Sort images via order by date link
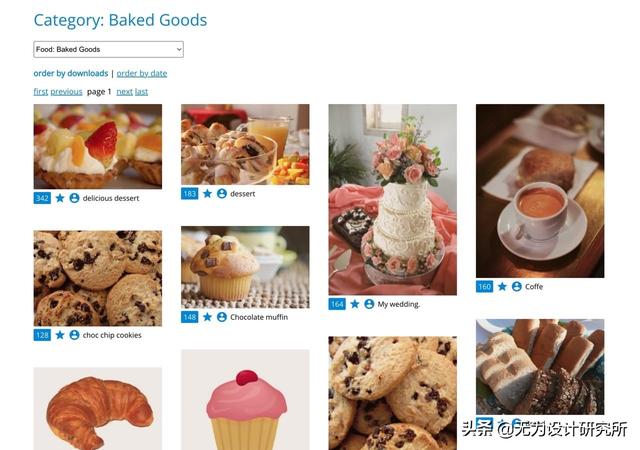This screenshot has width=640, height=450. tap(142, 74)
